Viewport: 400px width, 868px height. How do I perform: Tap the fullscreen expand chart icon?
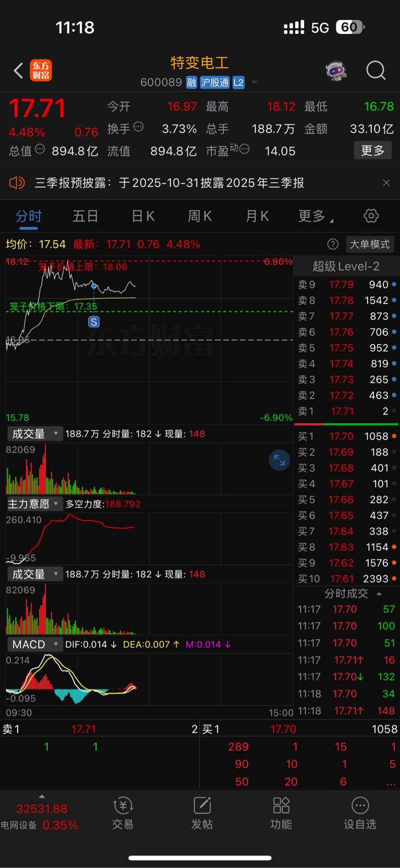coord(279,460)
